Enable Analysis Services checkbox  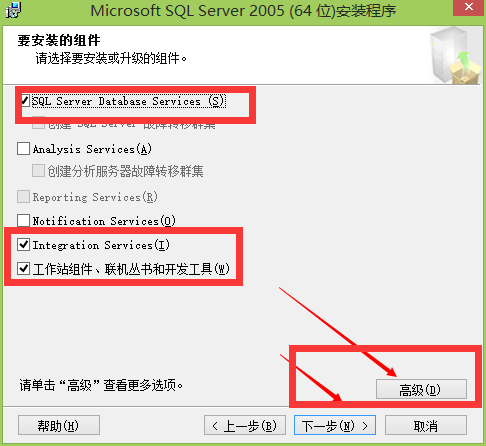click(x=23, y=149)
